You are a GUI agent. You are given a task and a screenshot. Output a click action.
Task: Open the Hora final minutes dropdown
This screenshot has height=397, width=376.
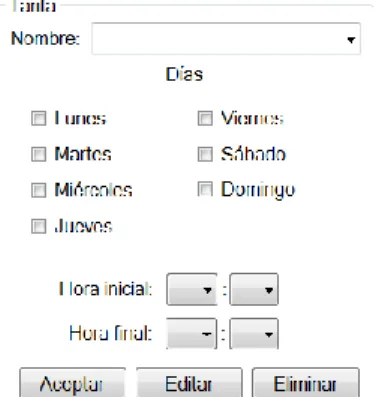tap(254, 334)
